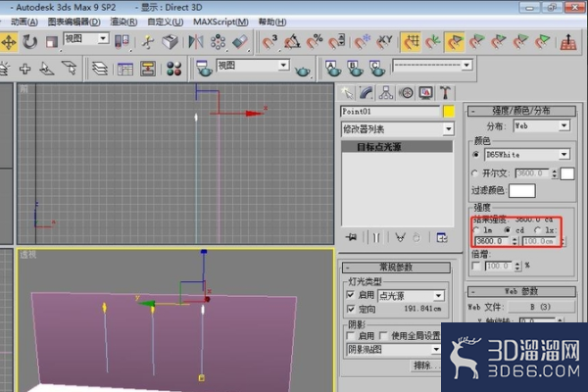Switch to the Motion command panel tab
This screenshot has height=392, width=588.
coord(406,93)
